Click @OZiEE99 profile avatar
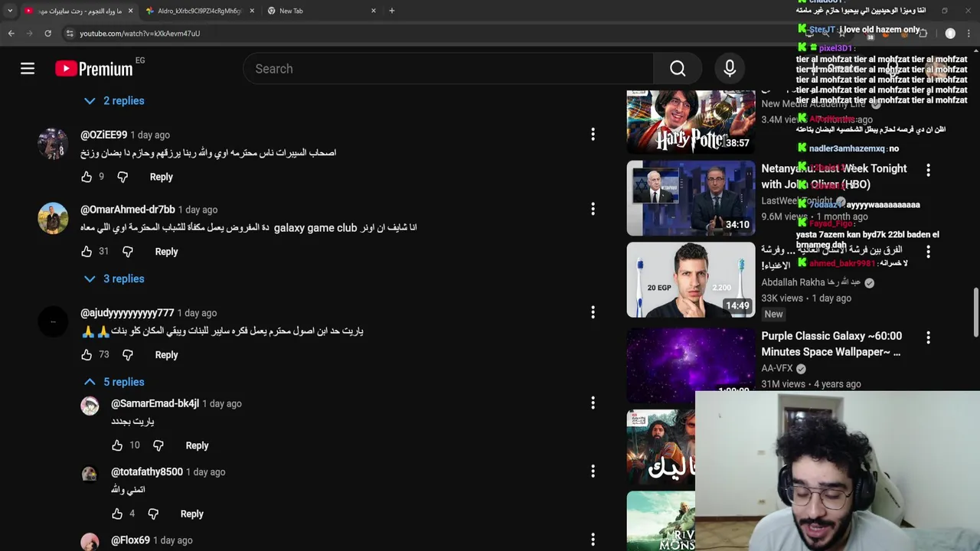Image resolution: width=980 pixels, height=551 pixels. click(53, 144)
